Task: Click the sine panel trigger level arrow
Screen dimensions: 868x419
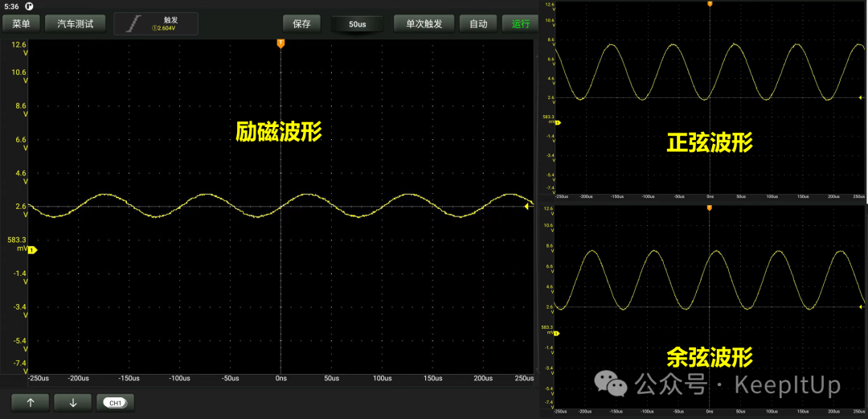Action: (x=861, y=98)
